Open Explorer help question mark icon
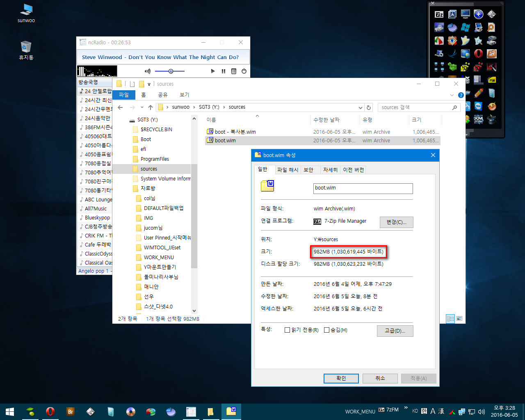 click(x=461, y=95)
